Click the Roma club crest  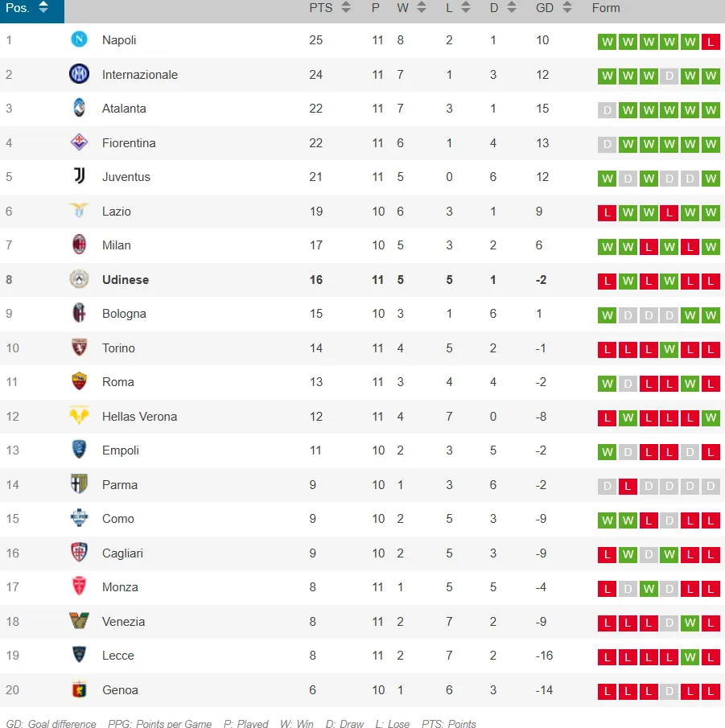coord(79,382)
